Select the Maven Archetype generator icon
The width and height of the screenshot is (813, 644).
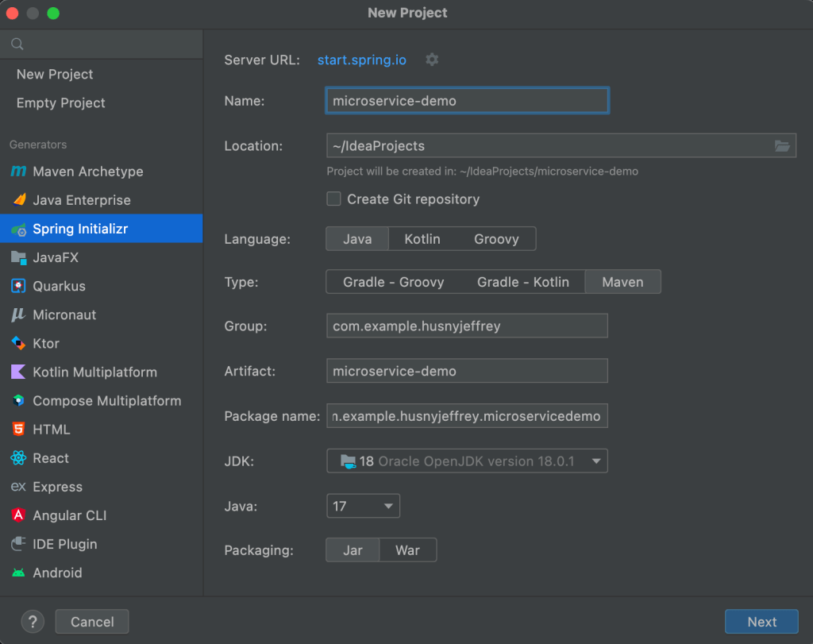[x=19, y=171]
